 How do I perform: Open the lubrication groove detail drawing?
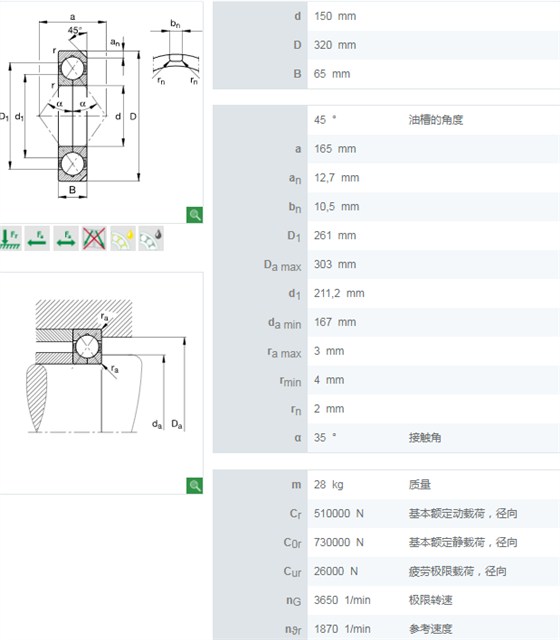click(176, 53)
